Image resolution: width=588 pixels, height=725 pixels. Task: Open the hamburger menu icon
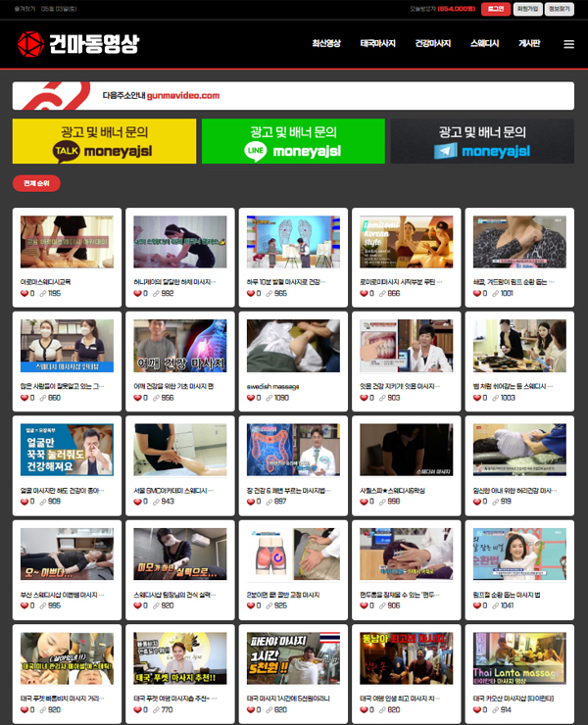(568, 44)
